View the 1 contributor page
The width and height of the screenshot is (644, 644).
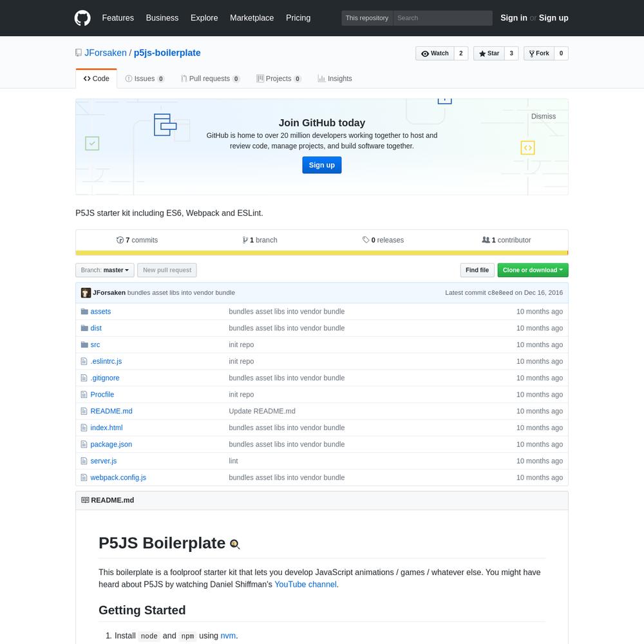pos(506,240)
